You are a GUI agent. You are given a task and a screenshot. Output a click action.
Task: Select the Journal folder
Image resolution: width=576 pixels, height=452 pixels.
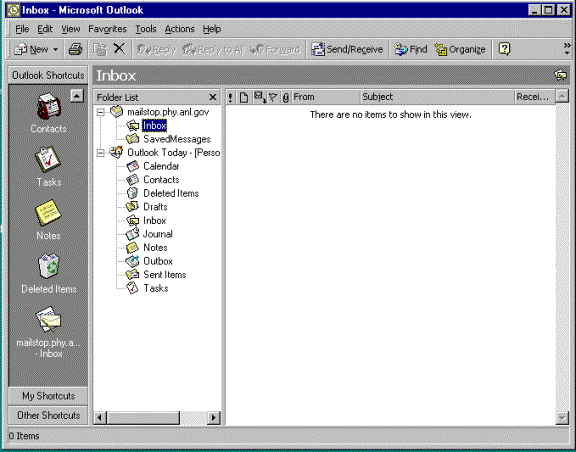tap(158, 234)
